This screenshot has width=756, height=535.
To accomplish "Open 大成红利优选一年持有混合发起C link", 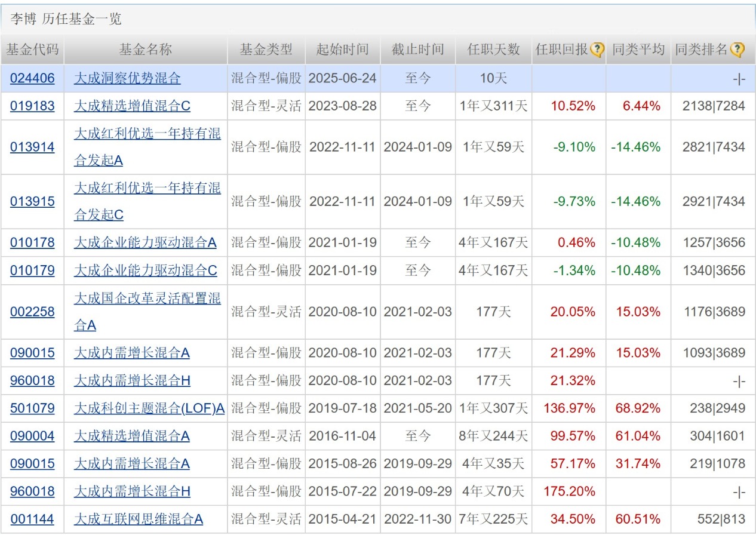I will tap(147, 201).
